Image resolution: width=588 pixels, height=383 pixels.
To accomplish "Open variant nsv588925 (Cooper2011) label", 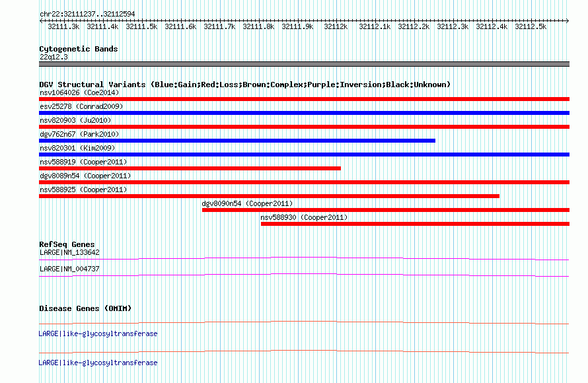I will tap(83, 190).
